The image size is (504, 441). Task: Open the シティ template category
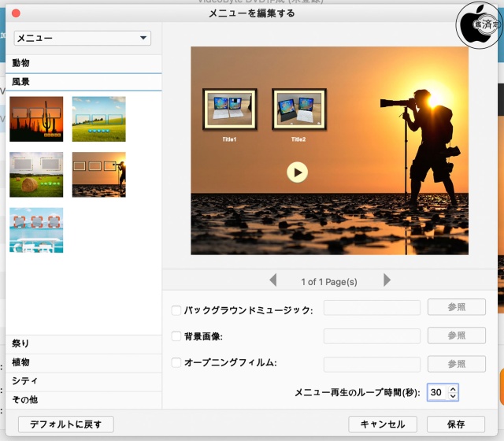click(x=81, y=381)
